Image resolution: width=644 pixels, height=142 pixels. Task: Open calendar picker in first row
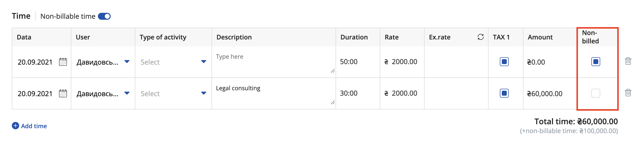pos(63,62)
